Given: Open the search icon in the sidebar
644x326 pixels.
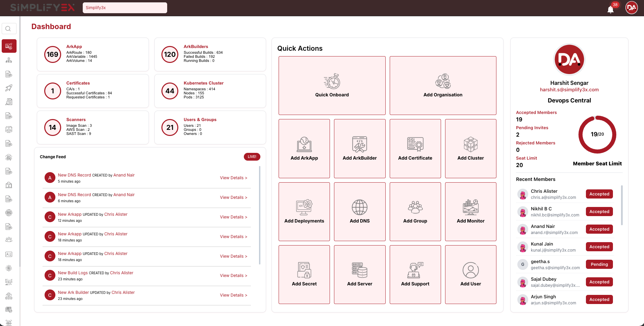Looking at the screenshot, I should coord(9,28).
